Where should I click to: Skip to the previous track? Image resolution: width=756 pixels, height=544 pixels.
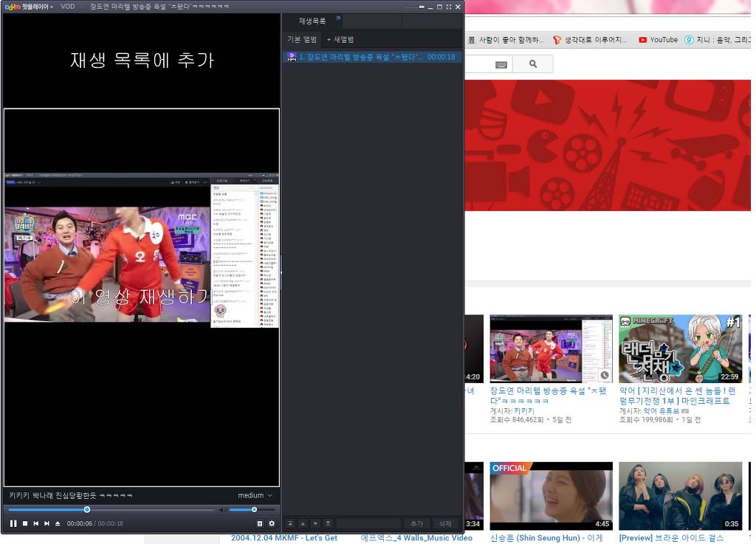click(x=35, y=523)
